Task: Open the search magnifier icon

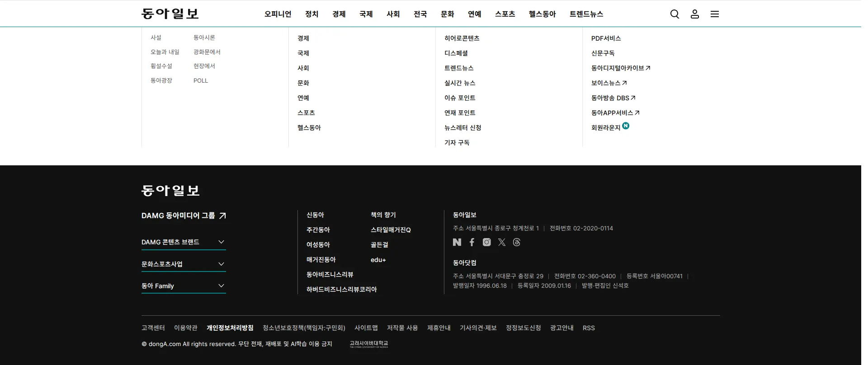Action: point(675,14)
